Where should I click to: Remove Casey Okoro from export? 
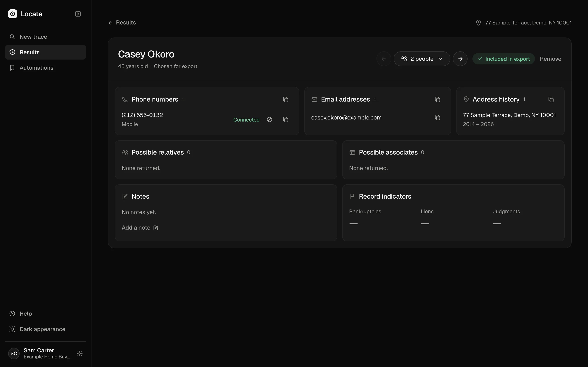[550, 59]
